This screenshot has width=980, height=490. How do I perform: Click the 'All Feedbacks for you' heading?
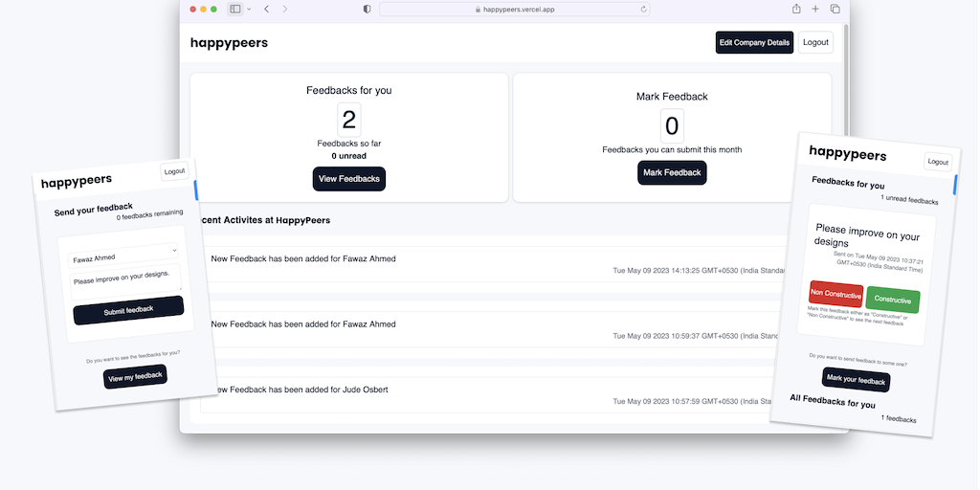[x=833, y=401]
